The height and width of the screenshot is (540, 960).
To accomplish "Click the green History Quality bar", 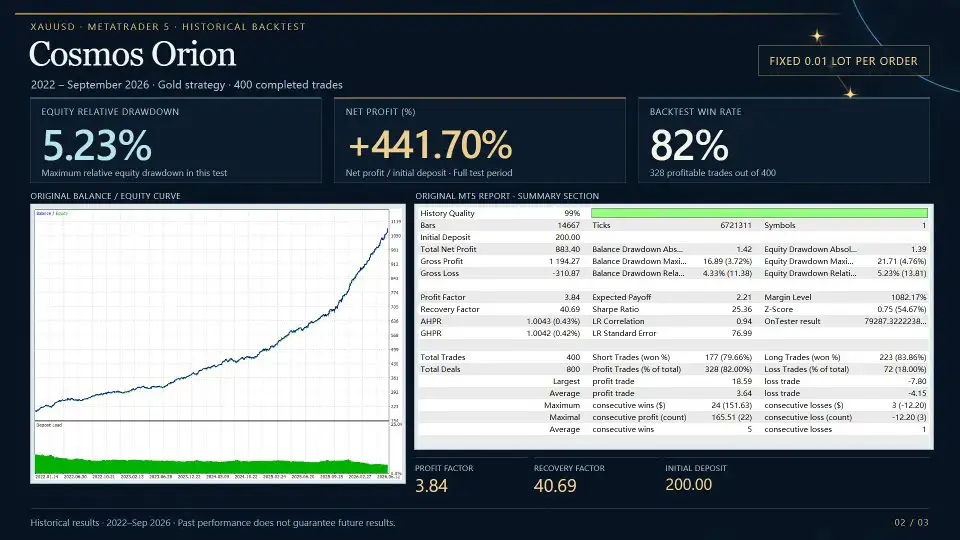I will 759,213.
